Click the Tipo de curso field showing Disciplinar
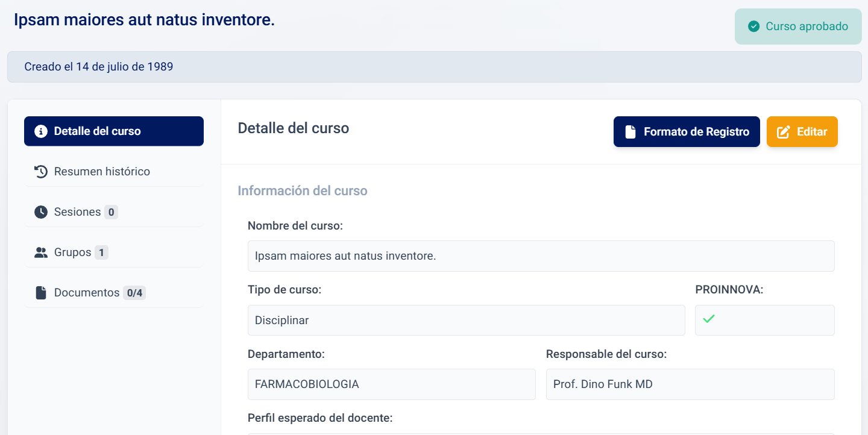This screenshot has width=868, height=435. 466,320
